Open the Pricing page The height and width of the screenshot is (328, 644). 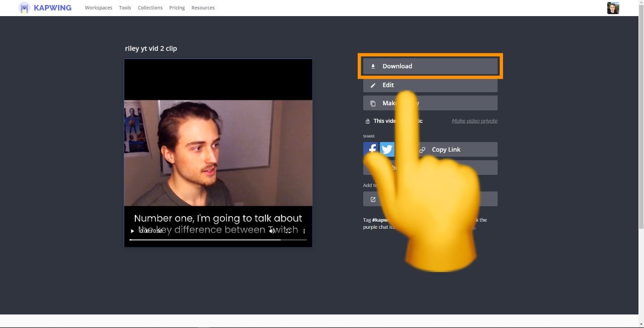(177, 8)
